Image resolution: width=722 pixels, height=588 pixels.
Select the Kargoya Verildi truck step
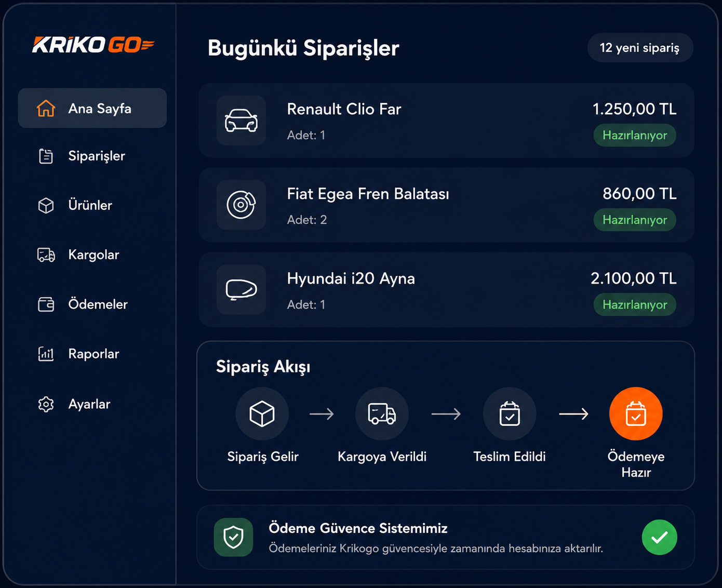pos(382,413)
